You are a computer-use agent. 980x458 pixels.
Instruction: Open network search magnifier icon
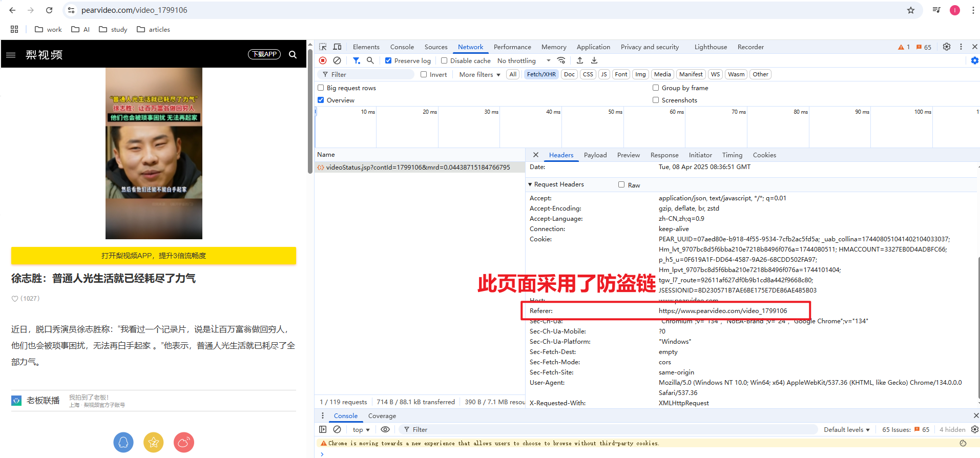370,60
